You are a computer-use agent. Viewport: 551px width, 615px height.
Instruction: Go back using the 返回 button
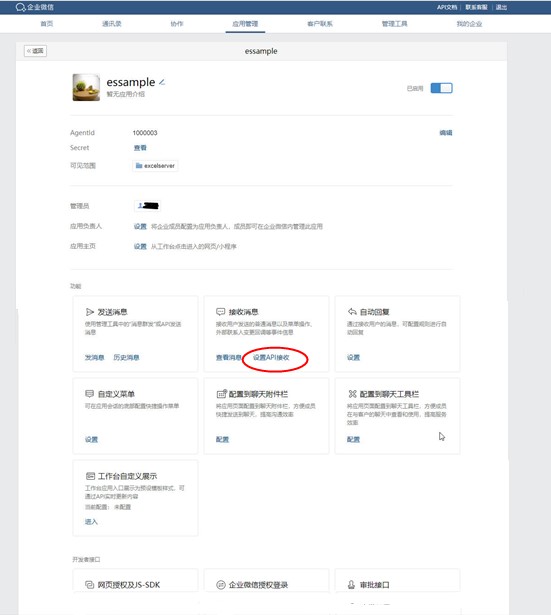pos(35,51)
